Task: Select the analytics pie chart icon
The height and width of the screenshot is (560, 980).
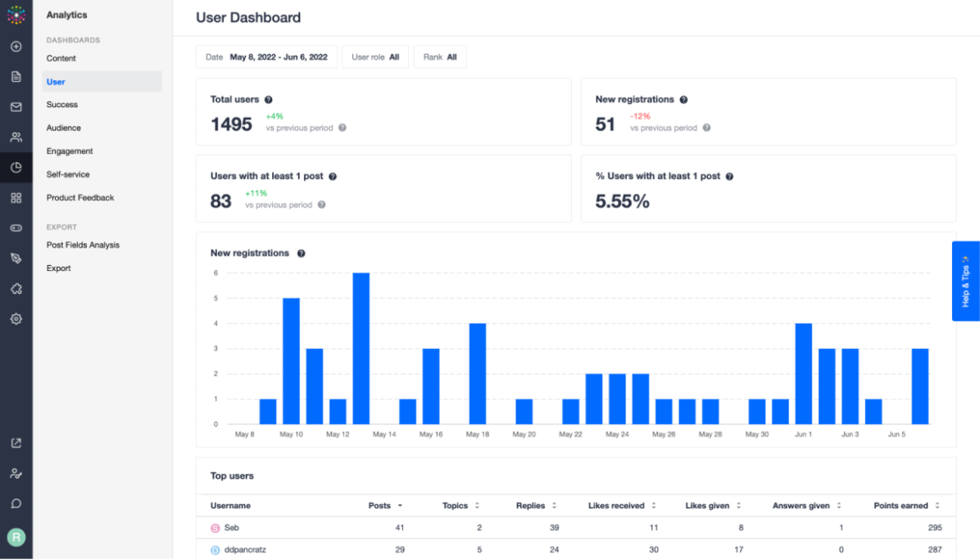Action: tap(16, 167)
